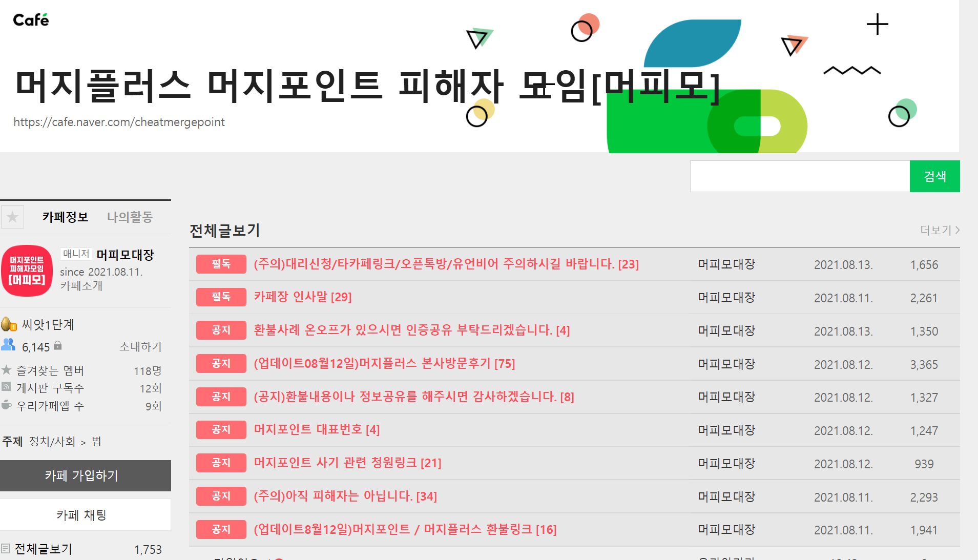Open the 머피모대장 manager profile in sidebar
This screenshot has height=560, width=978.
pos(125,255)
